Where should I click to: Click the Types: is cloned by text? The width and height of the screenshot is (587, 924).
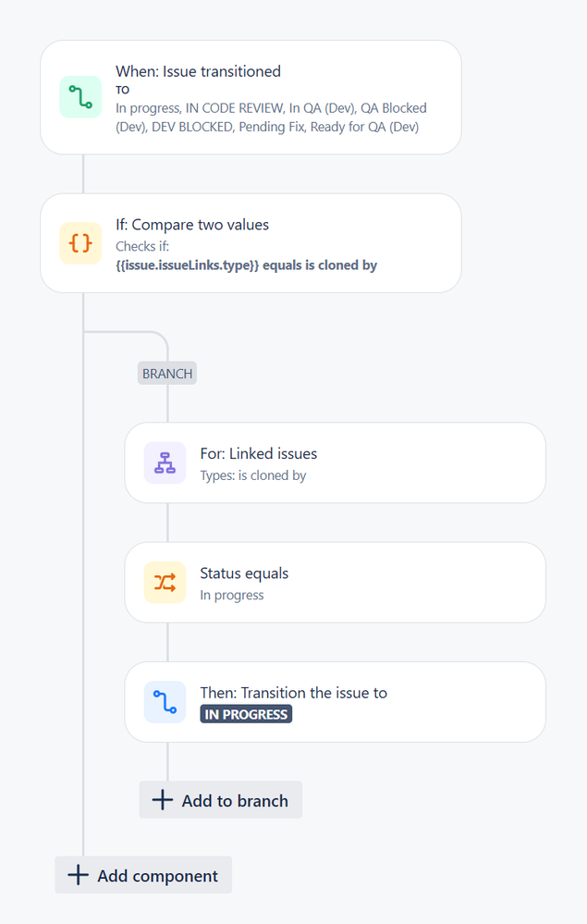click(253, 475)
